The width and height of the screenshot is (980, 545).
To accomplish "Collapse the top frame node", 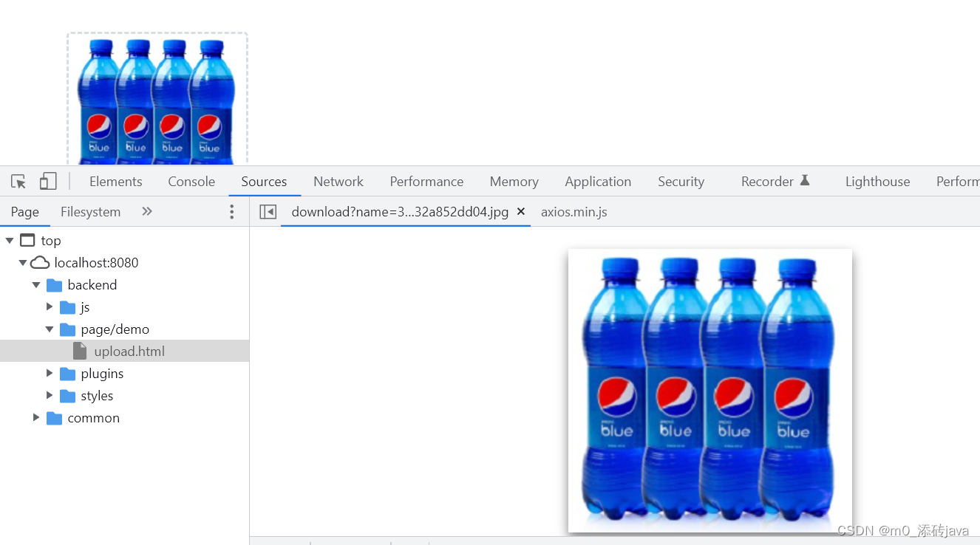I will coord(10,241).
